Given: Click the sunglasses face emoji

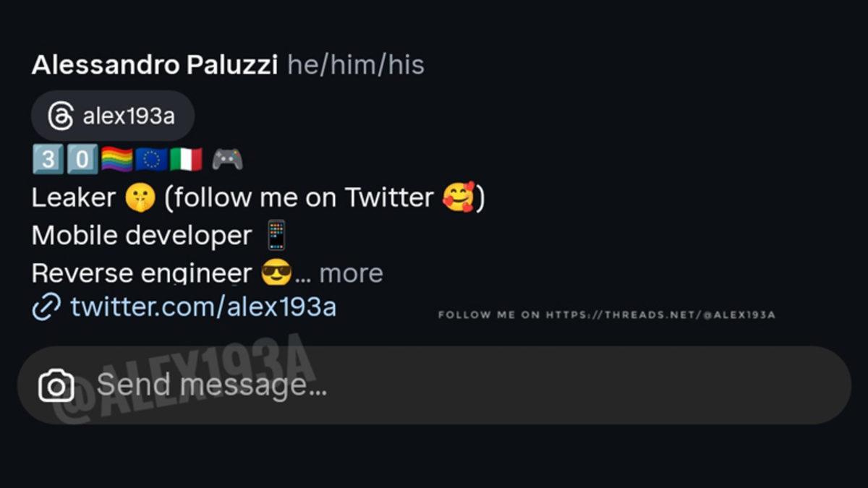Looking at the screenshot, I should 276,273.
